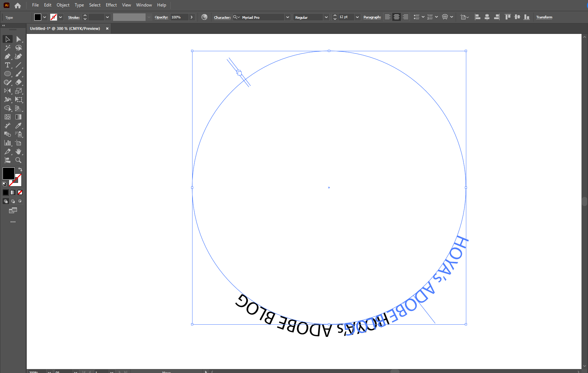
Task: Select the Free Transform tool
Action: 18,100
